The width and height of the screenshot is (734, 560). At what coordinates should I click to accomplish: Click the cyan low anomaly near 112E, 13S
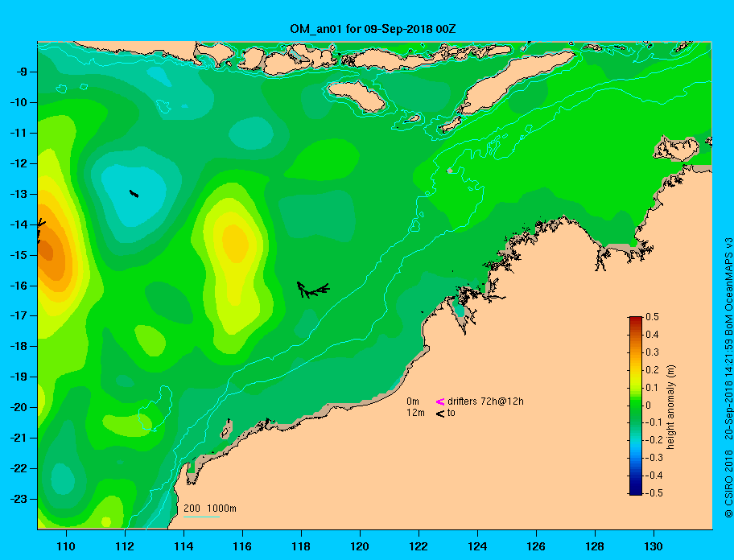[135, 196]
